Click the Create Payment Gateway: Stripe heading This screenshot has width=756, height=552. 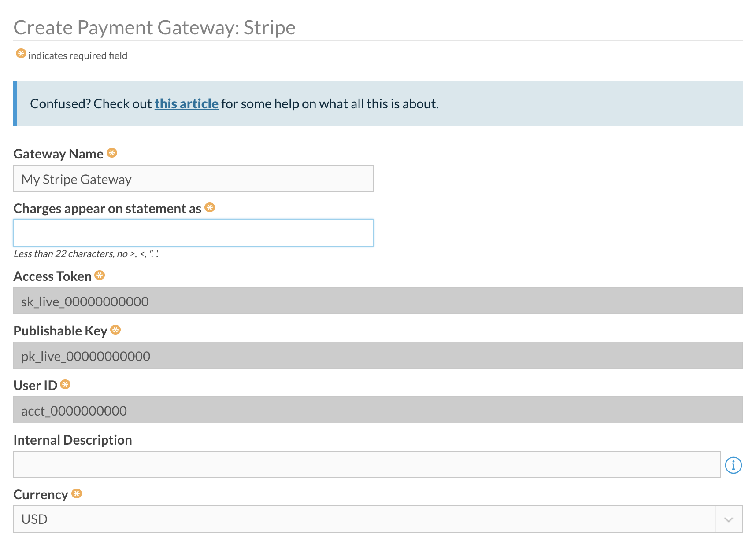click(x=154, y=27)
